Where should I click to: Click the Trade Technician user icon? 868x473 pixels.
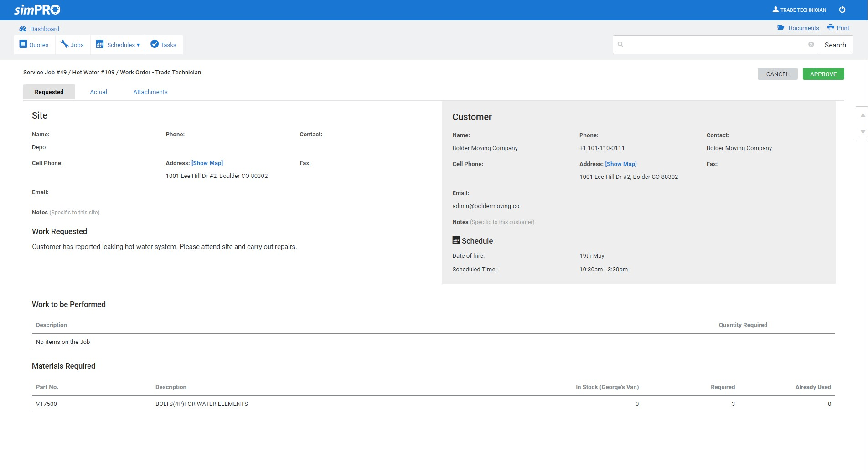tap(775, 10)
